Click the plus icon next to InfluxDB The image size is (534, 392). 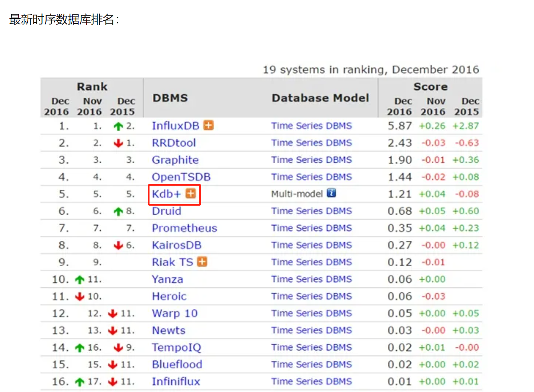[208, 125]
